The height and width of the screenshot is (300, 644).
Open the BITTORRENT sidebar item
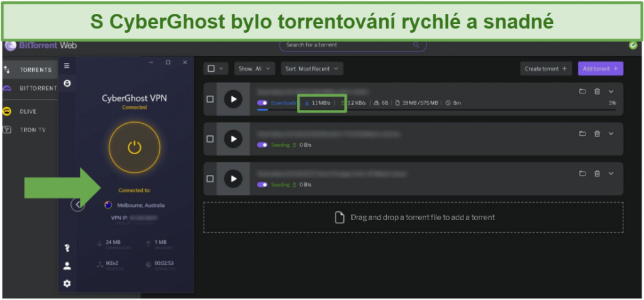pos(30,88)
